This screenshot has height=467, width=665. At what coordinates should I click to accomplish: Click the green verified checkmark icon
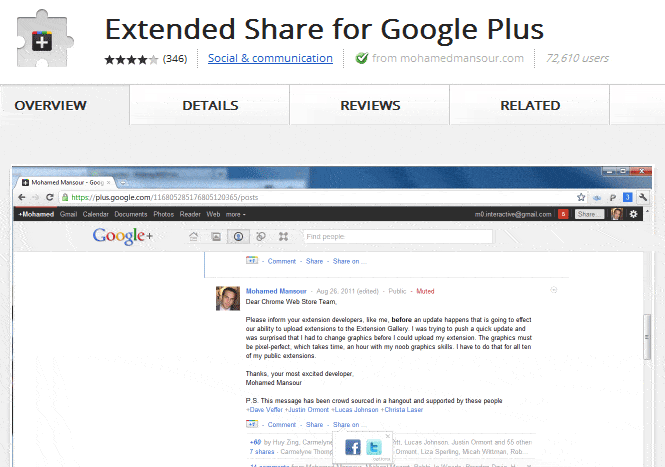coord(362,58)
